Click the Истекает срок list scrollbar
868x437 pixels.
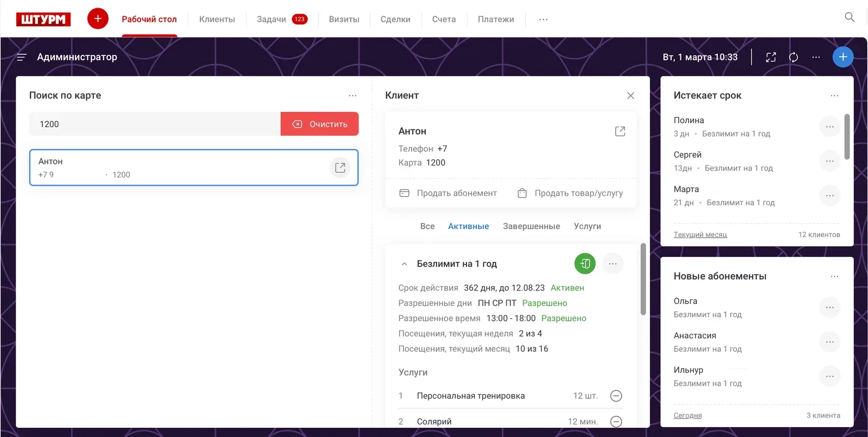pos(847,136)
